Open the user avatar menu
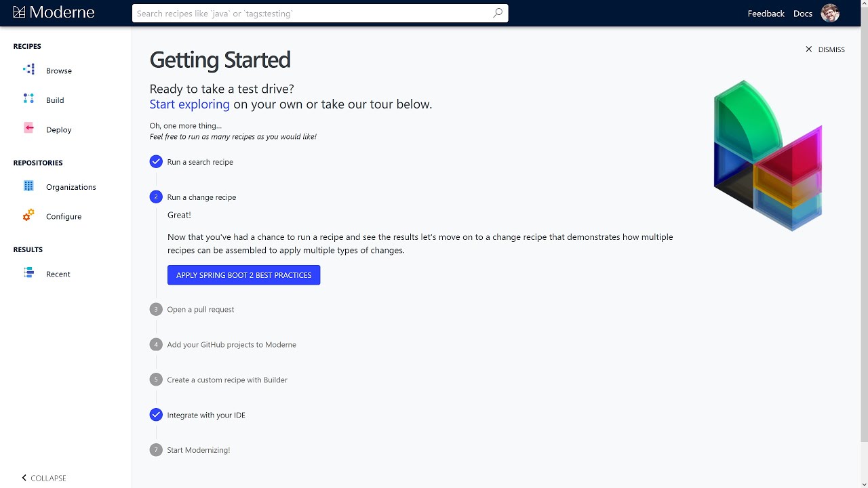The width and height of the screenshot is (868, 488). coord(830,13)
